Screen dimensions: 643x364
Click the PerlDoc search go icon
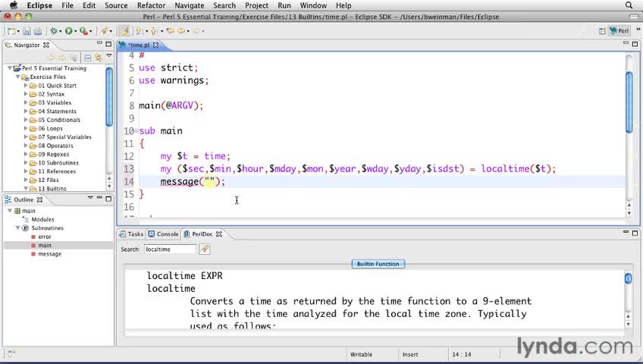(x=204, y=249)
